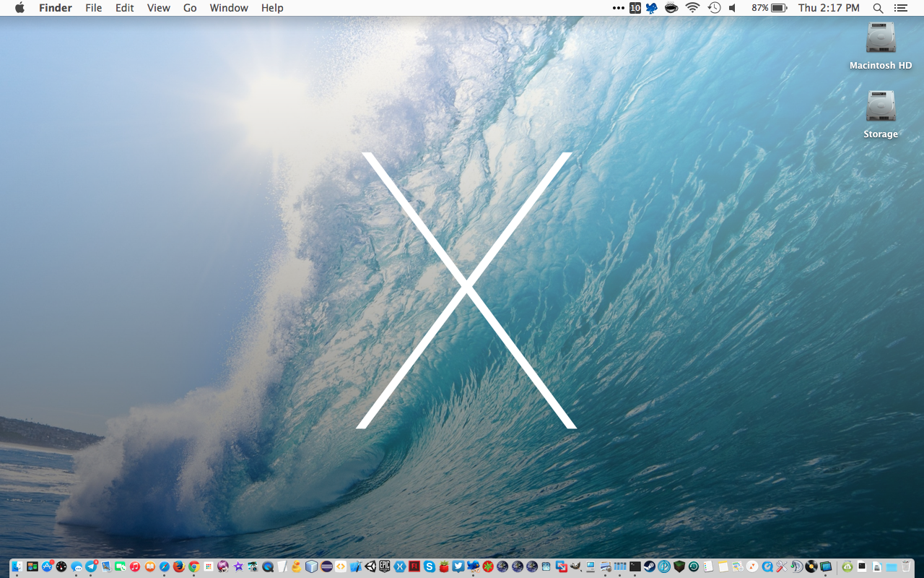Open FaceTime from the Dock
The height and width of the screenshot is (578, 924).
point(120,566)
